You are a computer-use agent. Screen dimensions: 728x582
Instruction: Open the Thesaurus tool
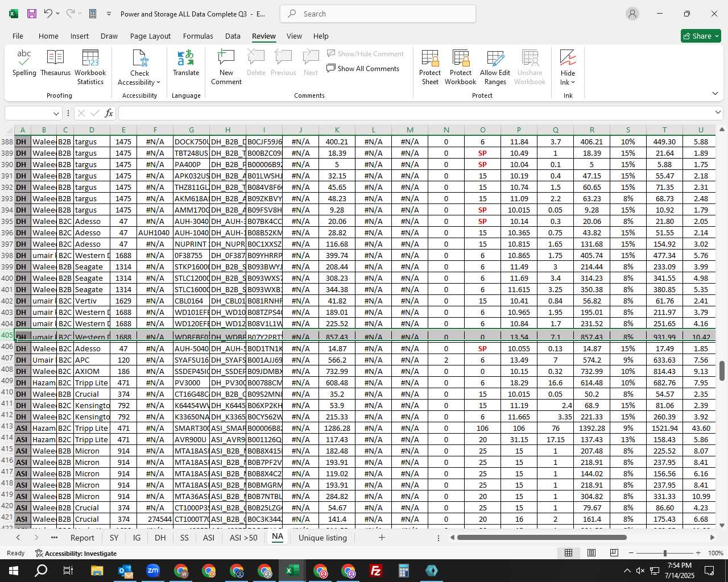(x=55, y=63)
